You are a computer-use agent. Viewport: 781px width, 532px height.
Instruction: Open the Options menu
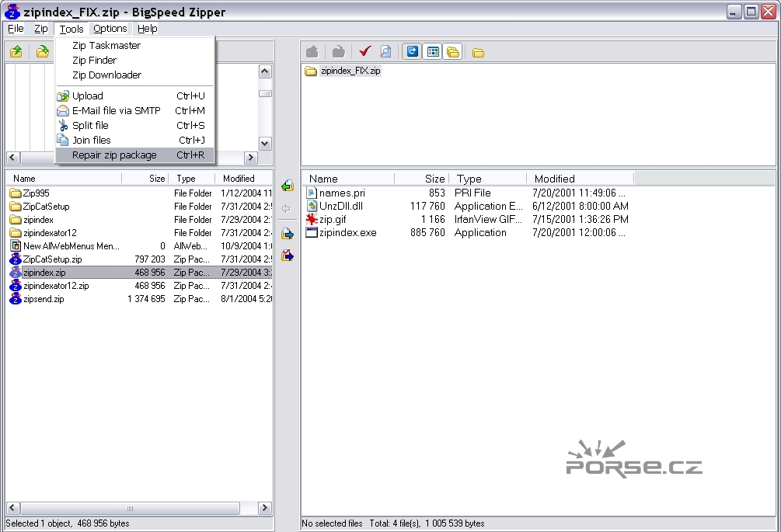click(110, 29)
